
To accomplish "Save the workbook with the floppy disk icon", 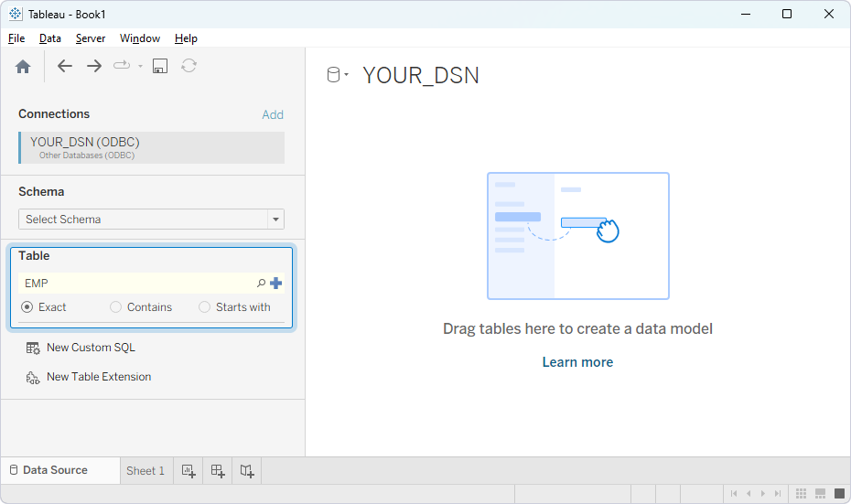I will pyautogui.click(x=159, y=66).
